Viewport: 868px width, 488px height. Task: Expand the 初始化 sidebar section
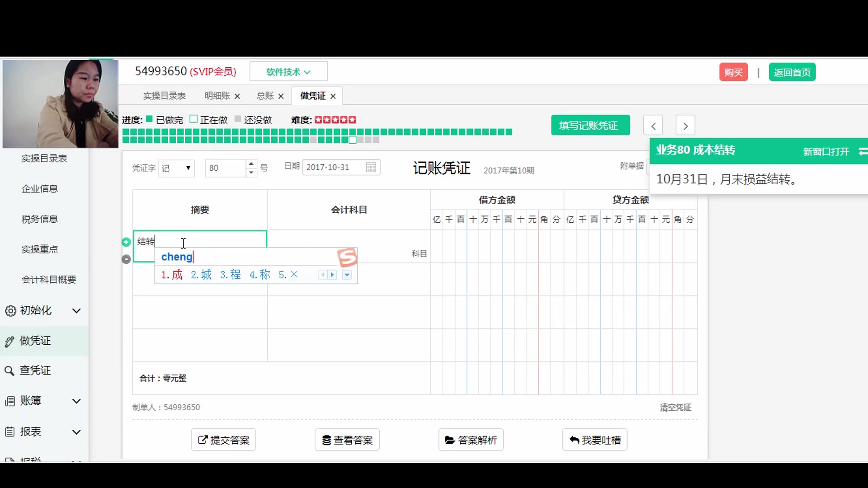[x=76, y=311]
